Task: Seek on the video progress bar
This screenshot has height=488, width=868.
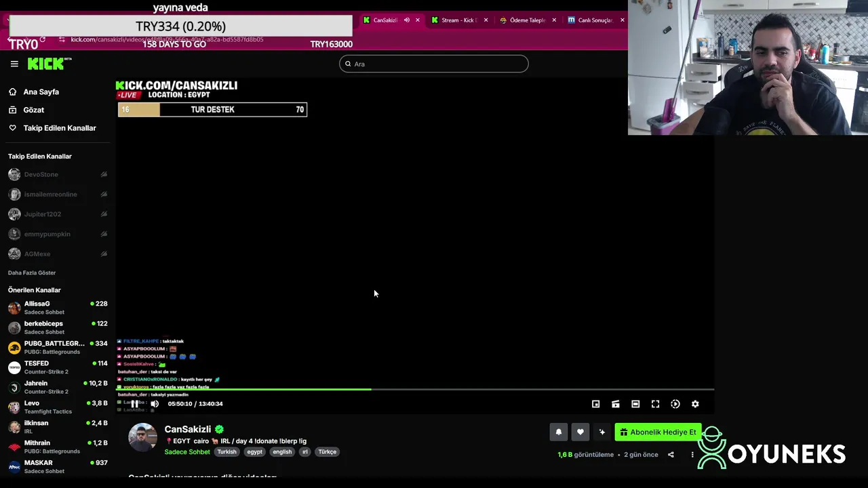Action: point(415,390)
